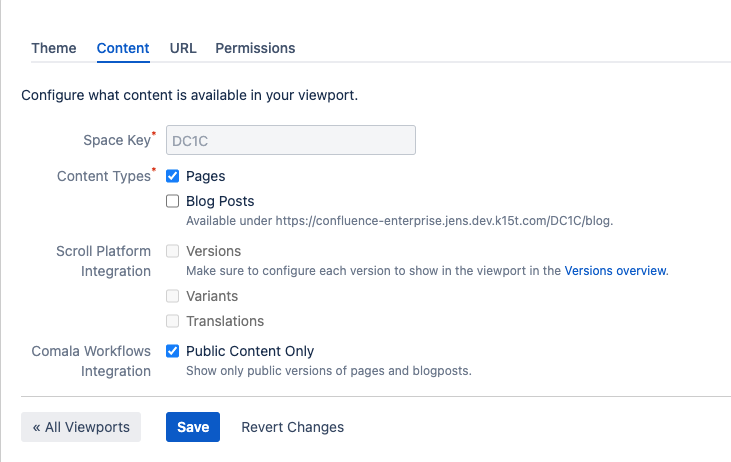Uncheck the Pages checkbox box
Image resolution: width=731 pixels, height=462 pixels.
173,176
